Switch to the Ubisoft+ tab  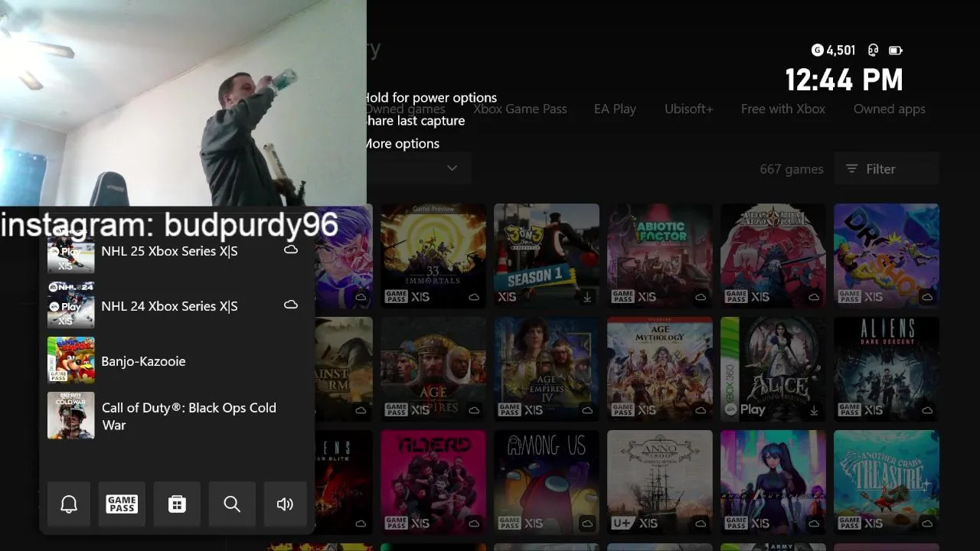click(x=688, y=109)
